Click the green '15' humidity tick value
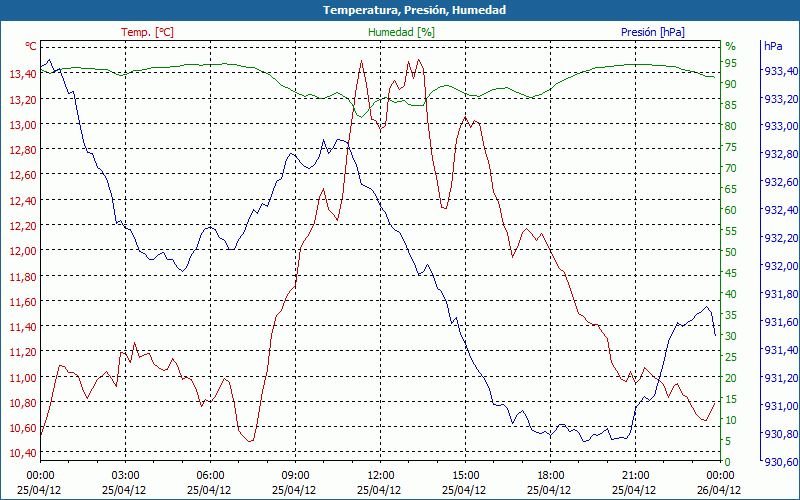800x500 pixels. [x=731, y=399]
